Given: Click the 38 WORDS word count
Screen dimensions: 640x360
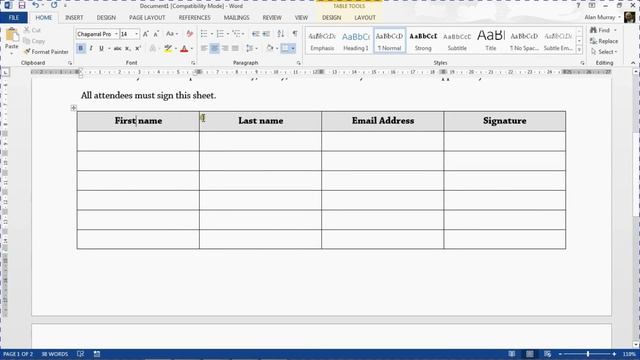Looking at the screenshot, I should pyautogui.click(x=55, y=354).
